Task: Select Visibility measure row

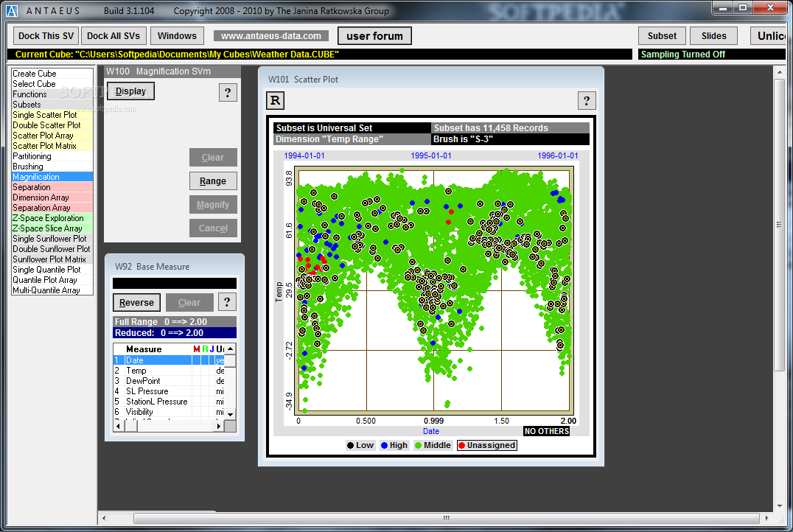Action: [x=169, y=412]
